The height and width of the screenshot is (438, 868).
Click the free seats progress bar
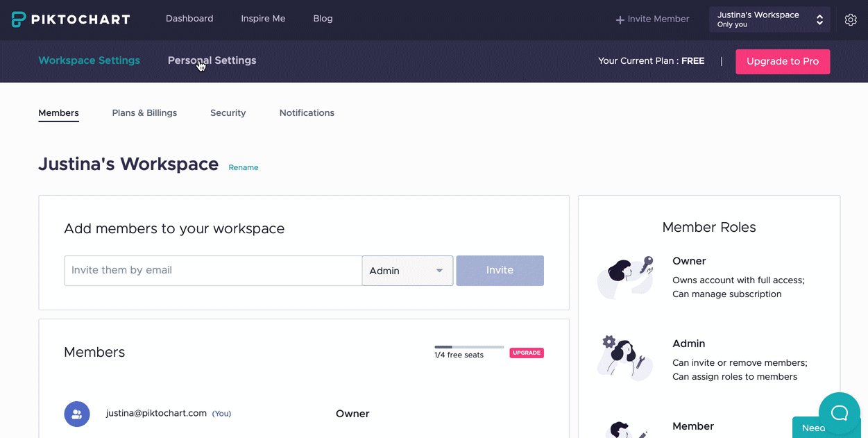(469, 346)
